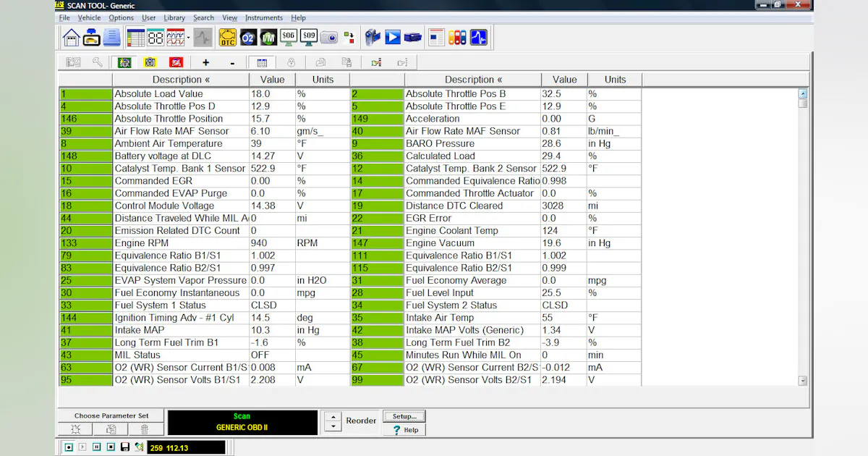This screenshot has height=456, width=868.
Task: Click the left Value column header
Action: tap(273, 80)
